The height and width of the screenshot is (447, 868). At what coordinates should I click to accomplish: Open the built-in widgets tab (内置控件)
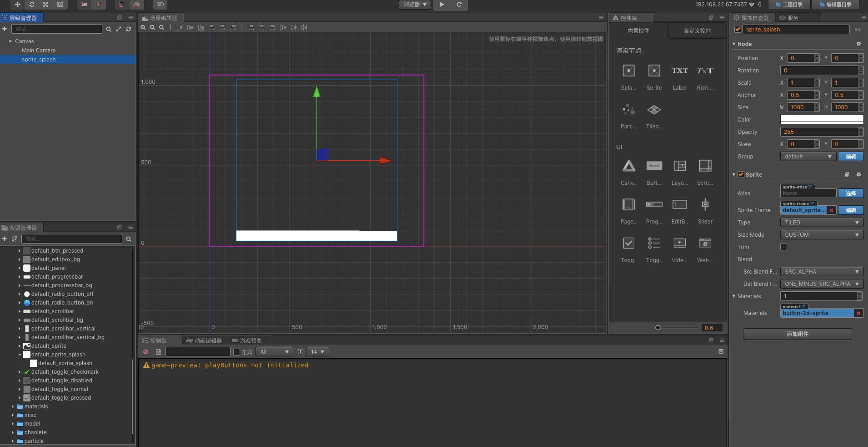coord(638,31)
